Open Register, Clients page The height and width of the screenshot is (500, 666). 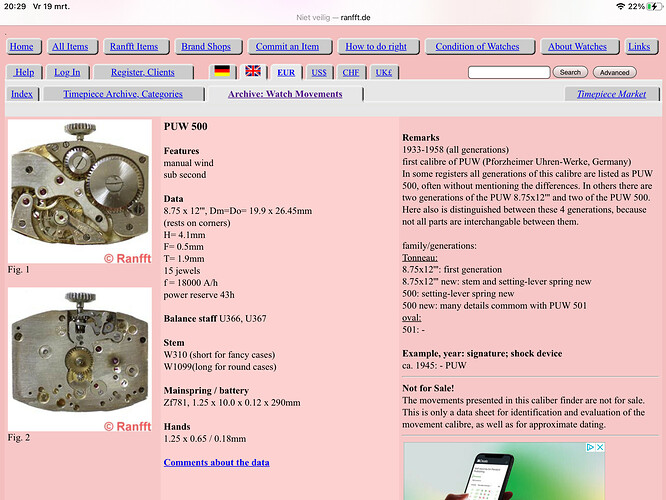click(x=143, y=73)
